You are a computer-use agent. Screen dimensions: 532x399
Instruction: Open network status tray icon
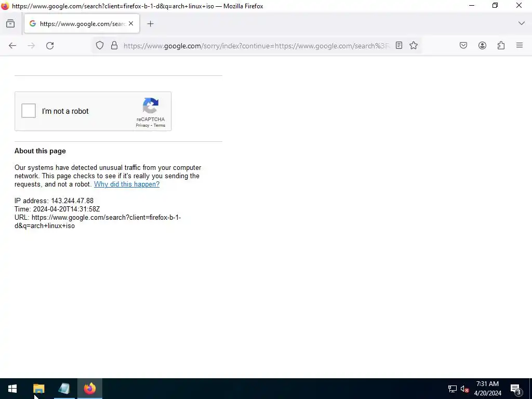click(x=453, y=389)
